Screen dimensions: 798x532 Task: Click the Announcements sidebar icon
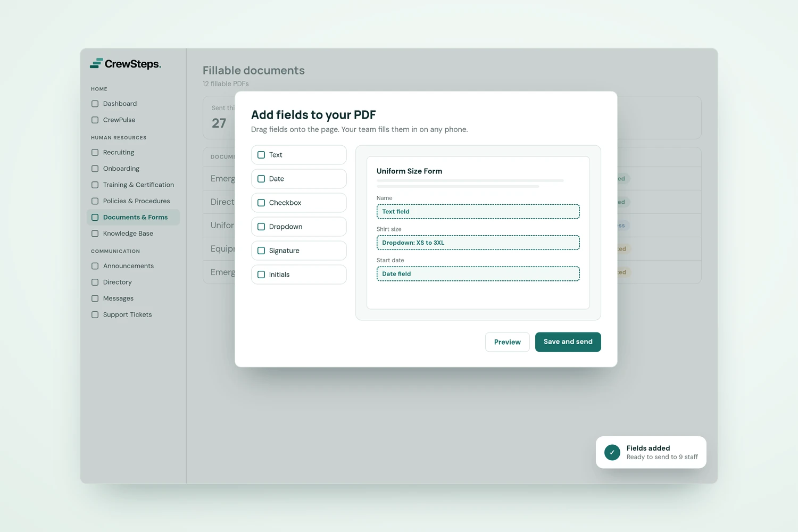pos(95,266)
